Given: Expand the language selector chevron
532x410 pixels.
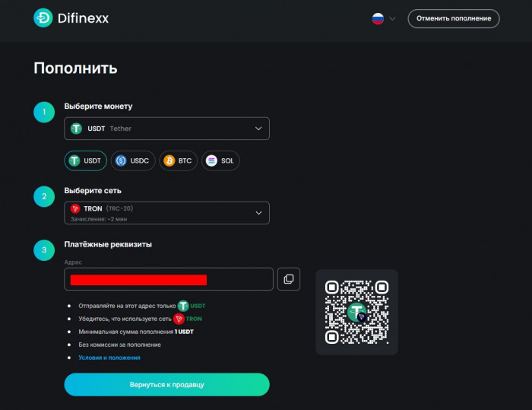Looking at the screenshot, I should click(392, 19).
